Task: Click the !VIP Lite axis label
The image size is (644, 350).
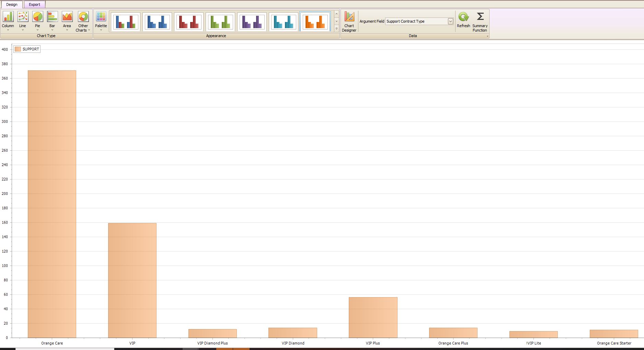Action: [x=533, y=343]
